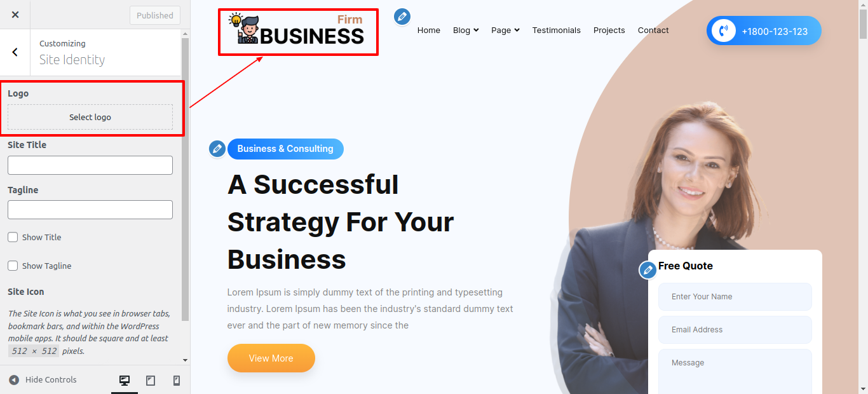The image size is (868, 394).
Task: Click the edit pencil beside Business & Consulting
Action: pyautogui.click(x=217, y=149)
